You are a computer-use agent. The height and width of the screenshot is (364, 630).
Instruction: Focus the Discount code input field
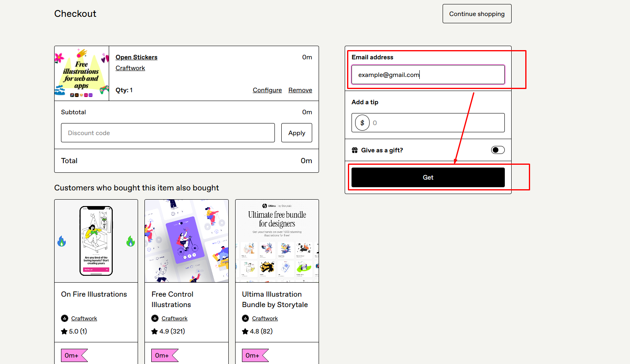168,133
